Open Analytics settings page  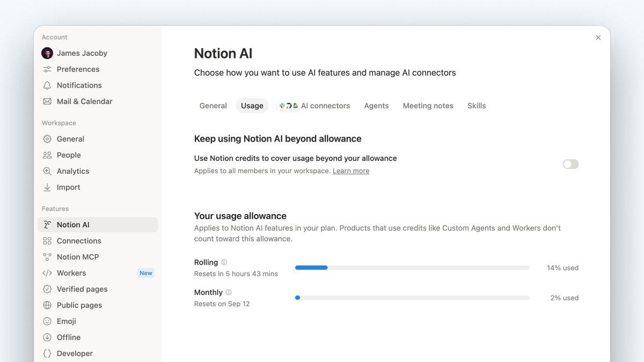(x=98, y=171)
